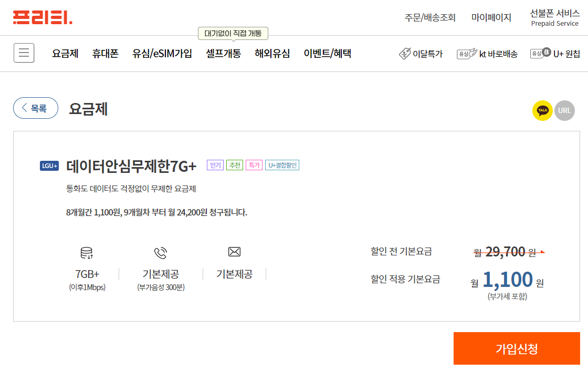Open the 이벤트/혜택 menu
This screenshot has height=371, width=588.
click(328, 53)
